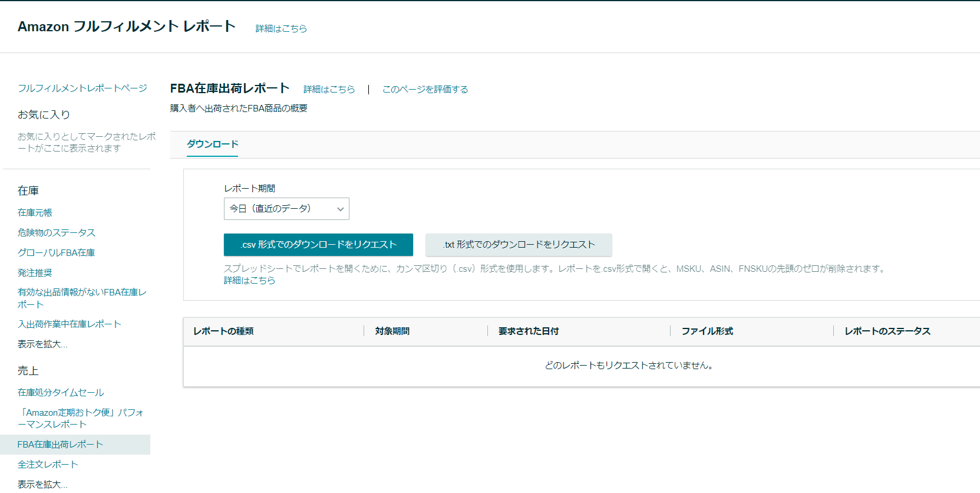
Task: Open Amazon定期おトク便 パフォーマンスレポート
Action: click(81, 418)
